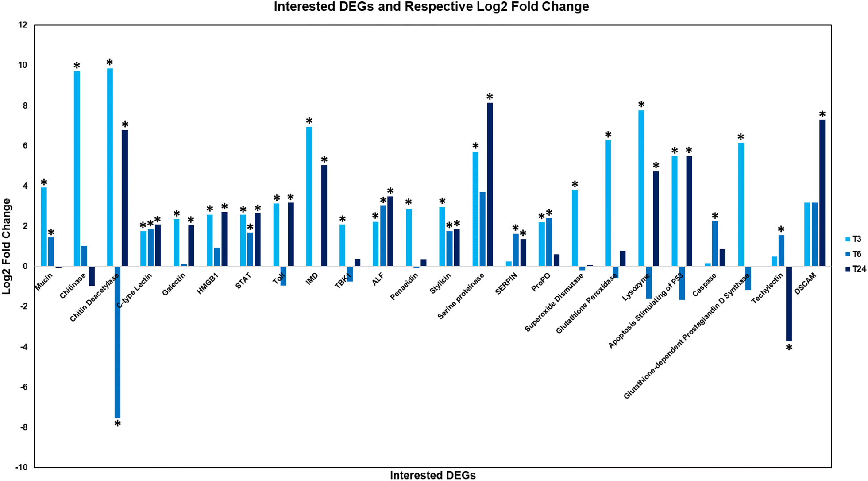Click the negative T6 bar for Chitin Deacetylase
The image size is (868, 481).
[x=117, y=342]
